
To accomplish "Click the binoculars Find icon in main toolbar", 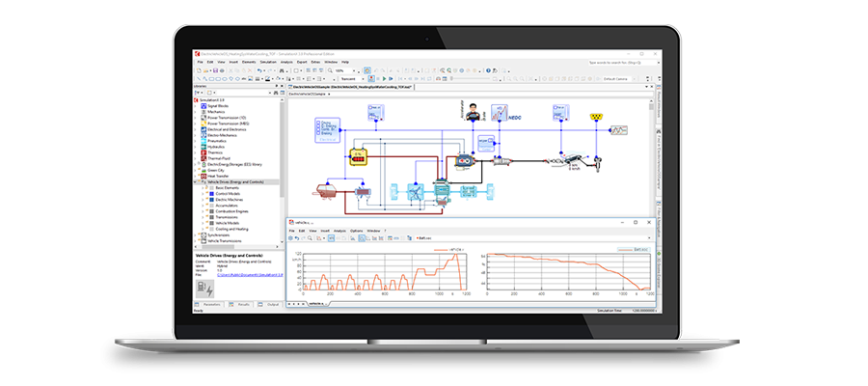I will coord(282,70).
